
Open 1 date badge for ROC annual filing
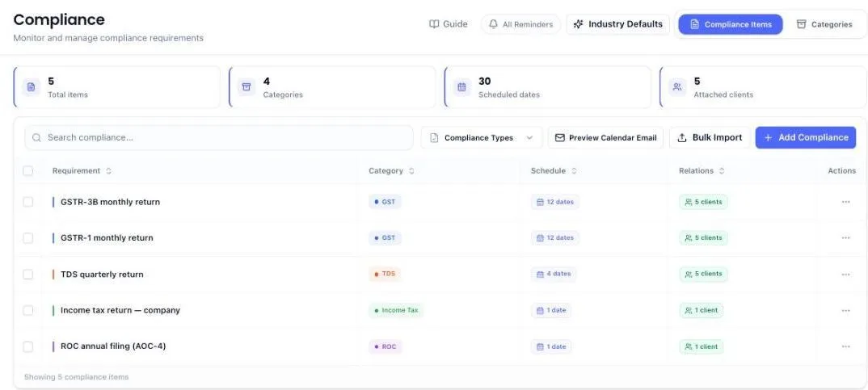point(551,347)
